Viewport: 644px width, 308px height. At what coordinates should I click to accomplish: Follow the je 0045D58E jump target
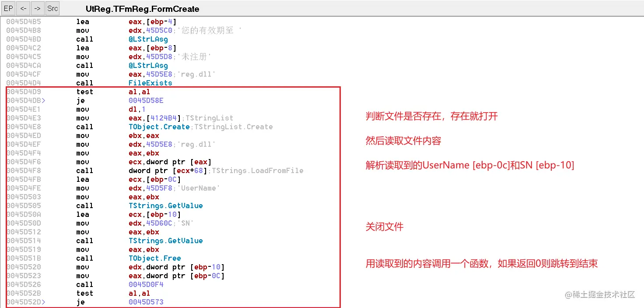[x=146, y=100]
